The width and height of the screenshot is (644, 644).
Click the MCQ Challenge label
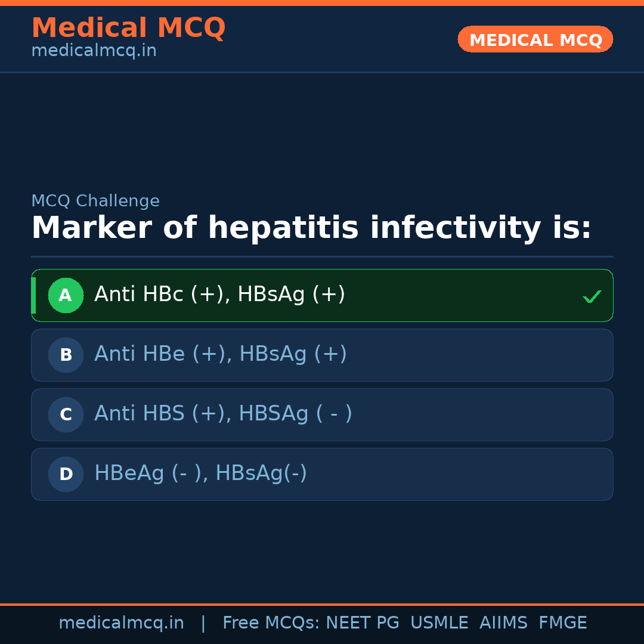(x=95, y=201)
